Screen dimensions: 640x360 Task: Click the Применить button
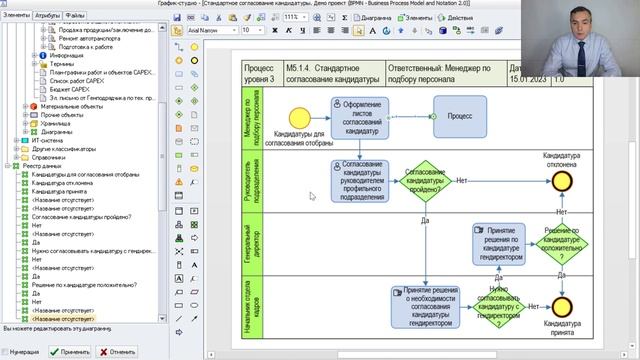click(69, 351)
